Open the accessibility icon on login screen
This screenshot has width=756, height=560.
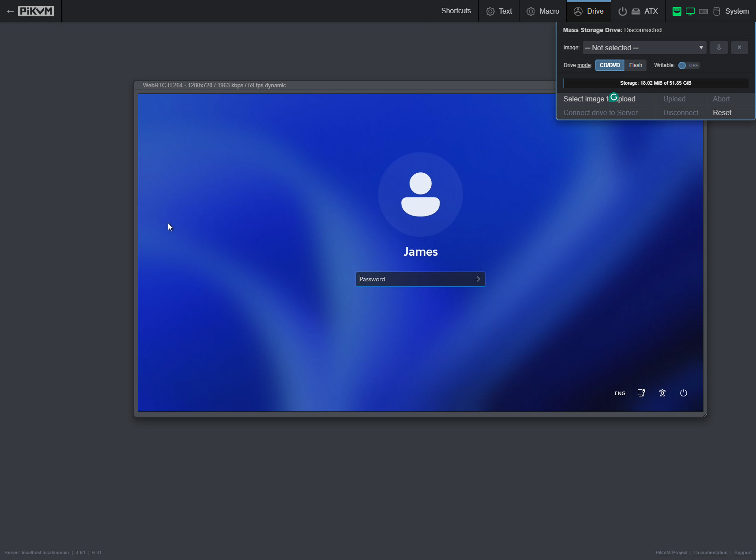662,393
